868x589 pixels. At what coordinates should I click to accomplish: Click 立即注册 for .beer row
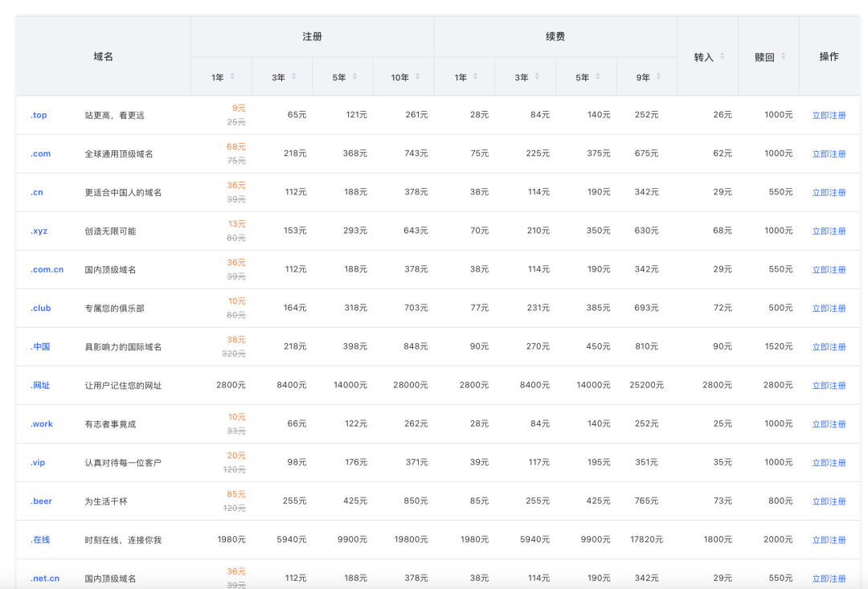pyautogui.click(x=829, y=501)
